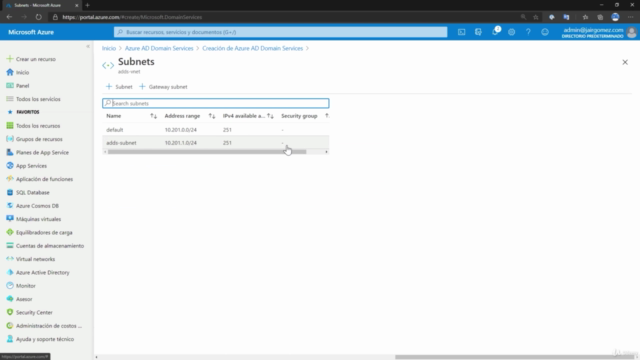Open help question mark icon

click(x=528, y=32)
